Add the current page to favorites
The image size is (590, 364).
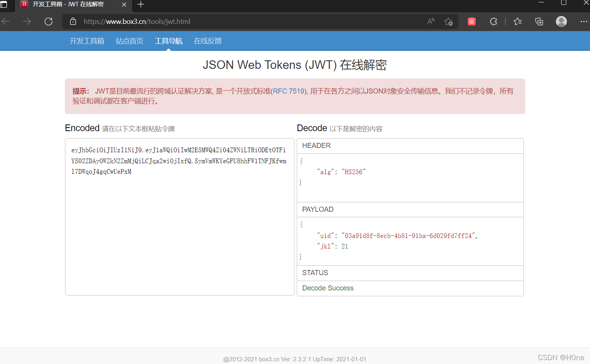449,22
